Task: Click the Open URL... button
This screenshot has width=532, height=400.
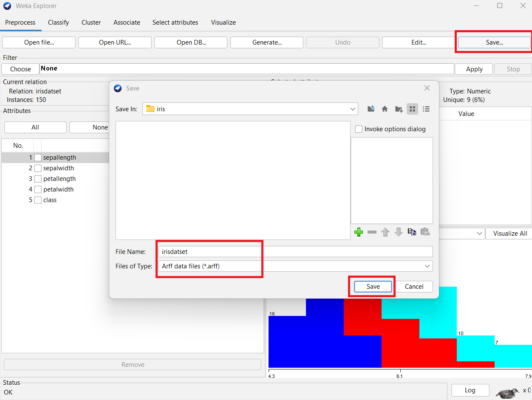Action: 115,42
